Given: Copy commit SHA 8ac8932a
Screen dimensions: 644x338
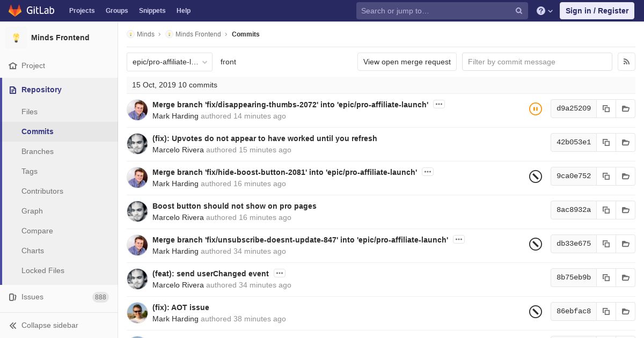Looking at the screenshot, I should click(x=606, y=210).
